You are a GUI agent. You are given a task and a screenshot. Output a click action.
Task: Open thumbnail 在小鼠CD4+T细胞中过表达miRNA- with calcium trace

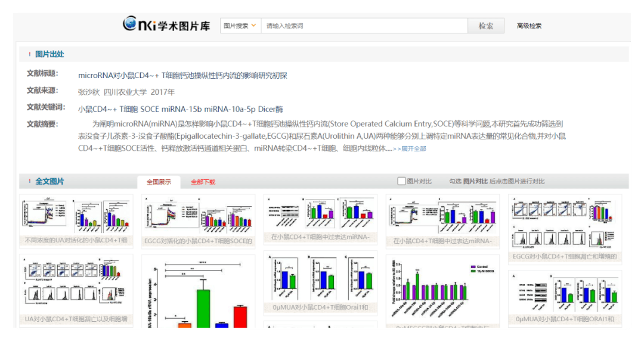[442, 221]
